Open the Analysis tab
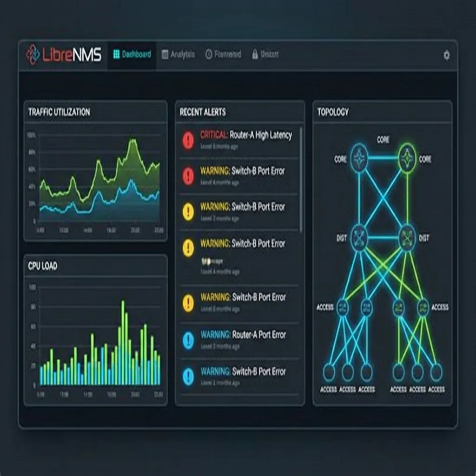 coord(178,55)
